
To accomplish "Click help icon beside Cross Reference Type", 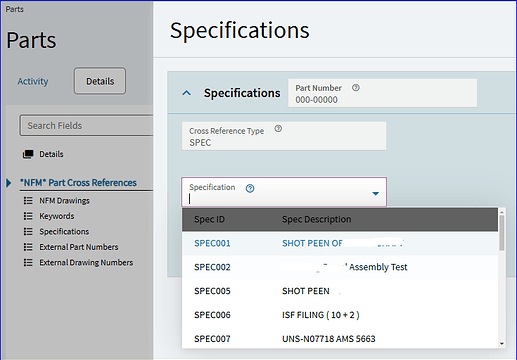I will [x=278, y=129].
